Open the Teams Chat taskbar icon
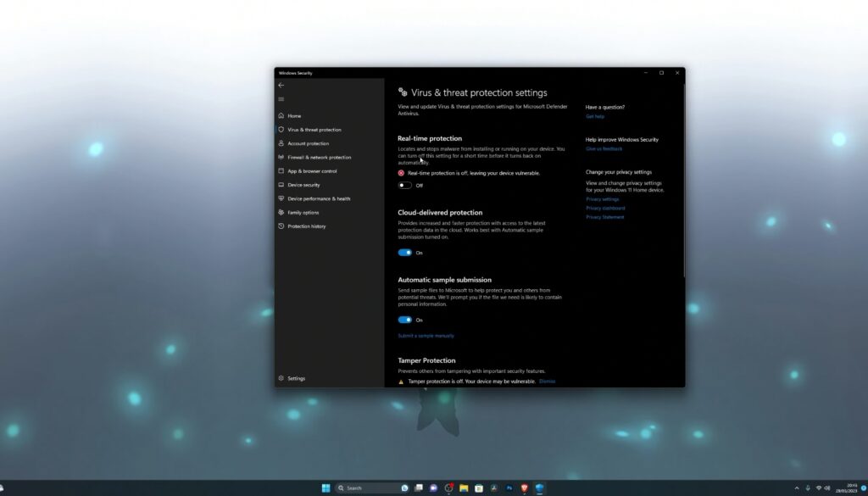Viewport: 868px width, 496px height. pos(433,488)
